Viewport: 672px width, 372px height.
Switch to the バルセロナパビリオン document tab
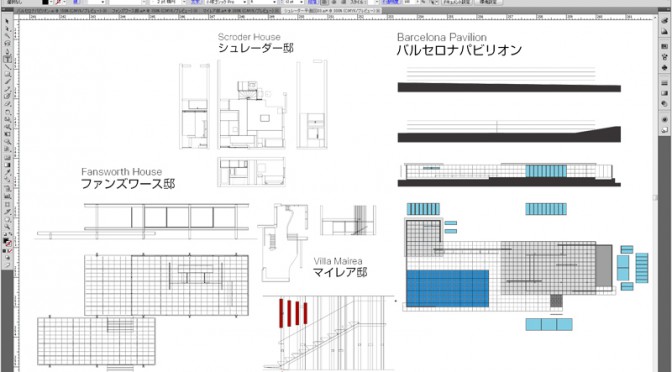point(62,10)
